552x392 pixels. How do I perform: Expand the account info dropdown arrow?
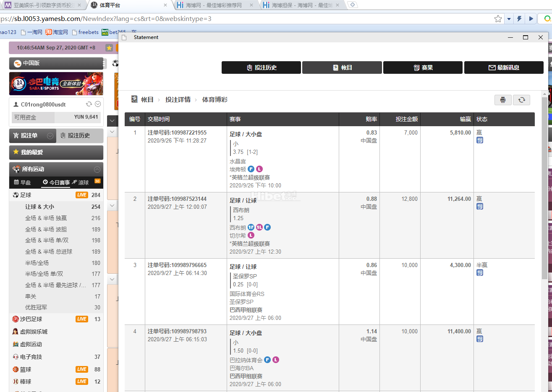[x=98, y=104]
